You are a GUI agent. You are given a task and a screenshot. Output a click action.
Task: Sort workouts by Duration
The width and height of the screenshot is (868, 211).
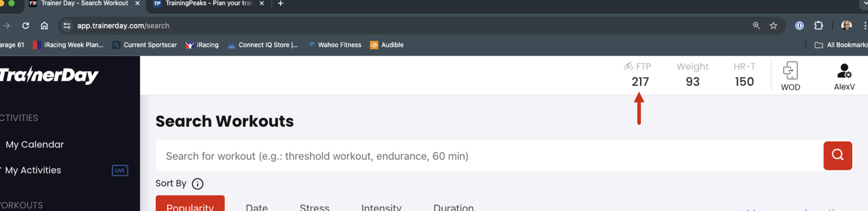click(454, 207)
